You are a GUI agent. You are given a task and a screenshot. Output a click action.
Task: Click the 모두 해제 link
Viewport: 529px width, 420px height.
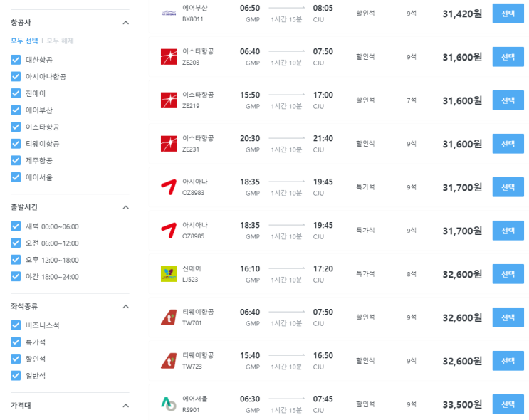tap(61, 41)
